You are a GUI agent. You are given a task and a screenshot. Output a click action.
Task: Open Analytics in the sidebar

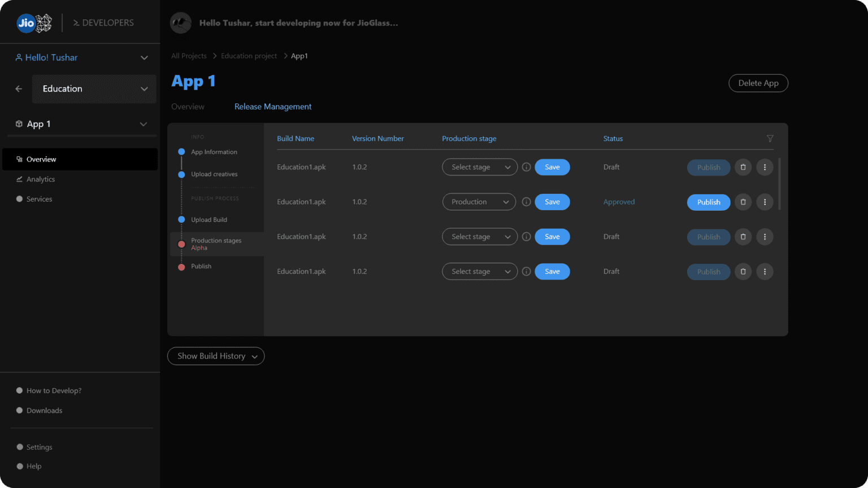pyautogui.click(x=35, y=179)
